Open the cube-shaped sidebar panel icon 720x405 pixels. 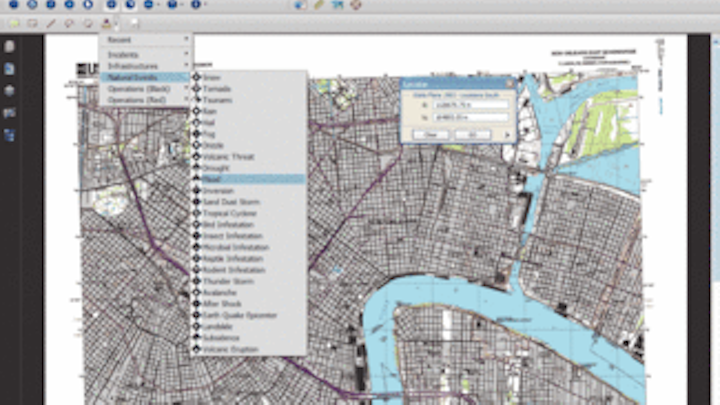click(10, 90)
